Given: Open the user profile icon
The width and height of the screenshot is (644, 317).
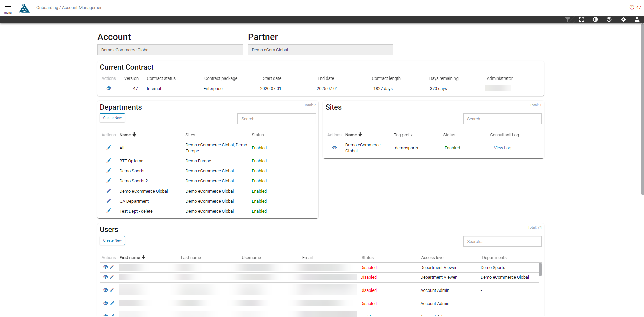Looking at the screenshot, I should tap(637, 20).
